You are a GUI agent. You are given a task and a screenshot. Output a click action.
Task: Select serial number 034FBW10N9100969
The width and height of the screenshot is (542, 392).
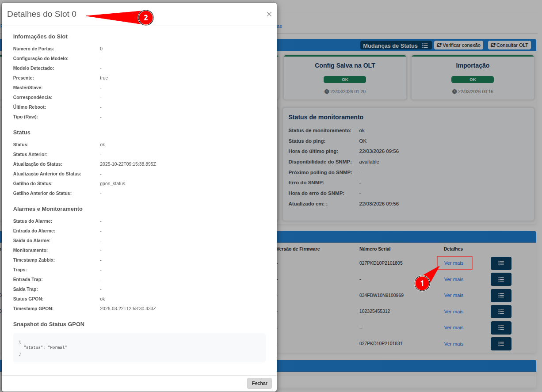[382, 295]
